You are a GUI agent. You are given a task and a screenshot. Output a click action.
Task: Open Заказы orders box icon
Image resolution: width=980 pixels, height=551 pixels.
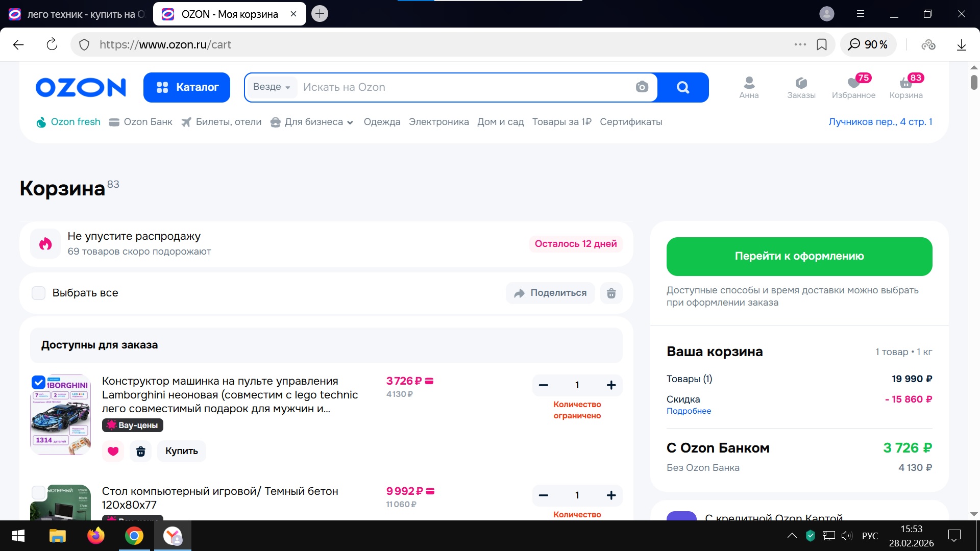(x=801, y=83)
